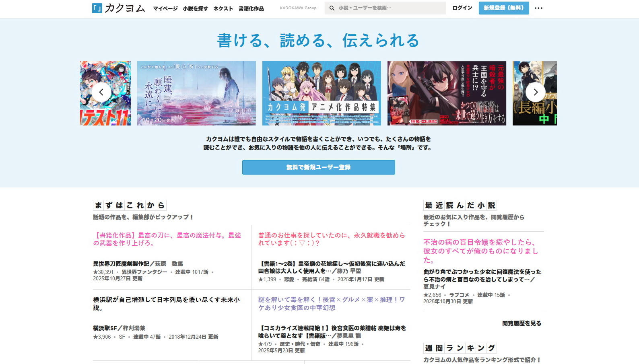Select 書籍化作品 in the header
The width and height of the screenshot is (639, 364).
pos(251,8)
